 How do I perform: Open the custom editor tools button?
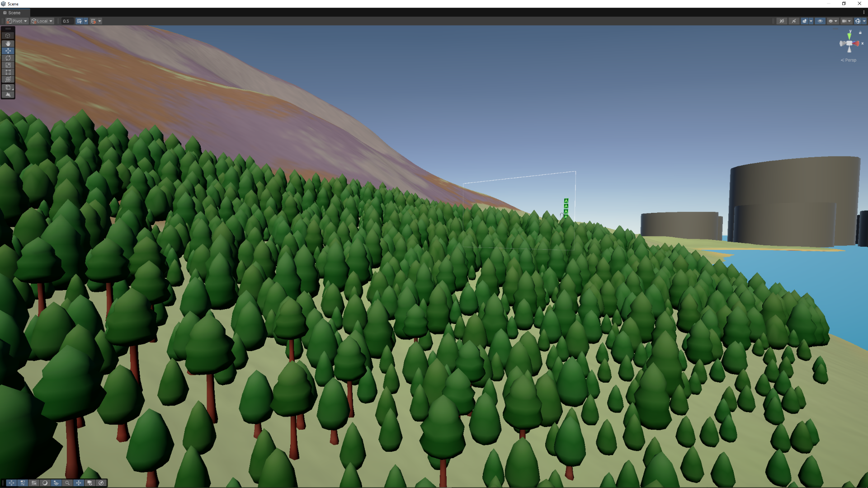pyautogui.click(x=8, y=88)
